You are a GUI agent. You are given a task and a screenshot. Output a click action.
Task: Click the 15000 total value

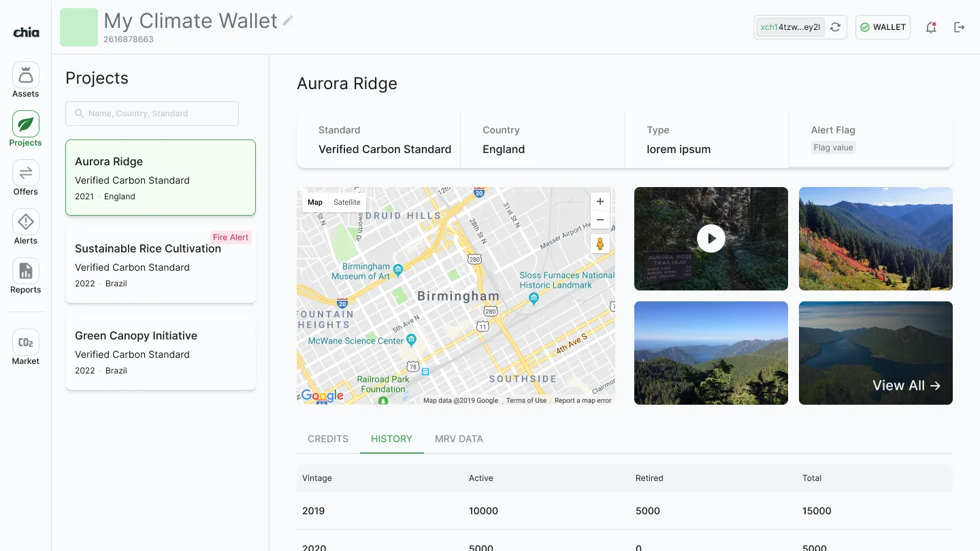coord(817,511)
